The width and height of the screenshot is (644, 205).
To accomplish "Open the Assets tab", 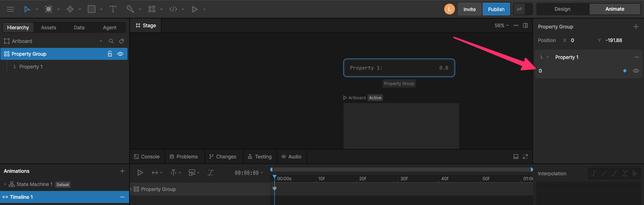I will coord(49,28).
